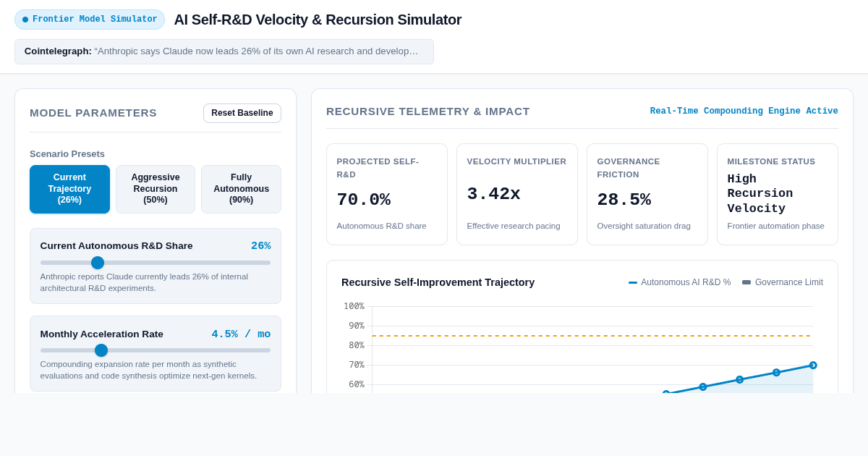The image size is (868, 456).
Task: Click the 100% y-axis label
Action: pyautogui.click(x=354, y=306)
